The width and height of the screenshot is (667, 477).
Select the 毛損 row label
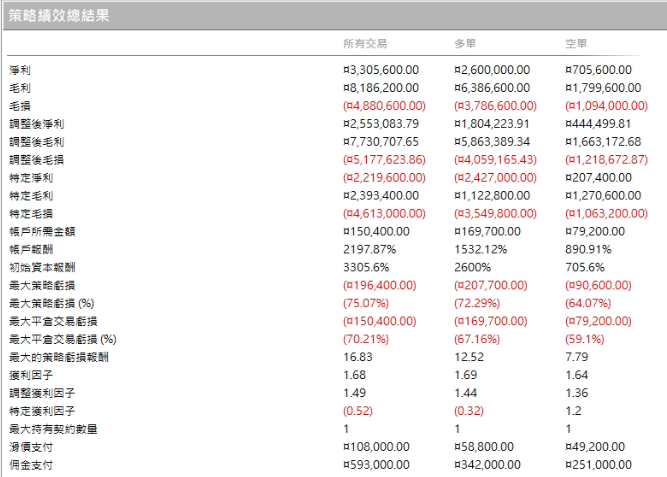20,106
